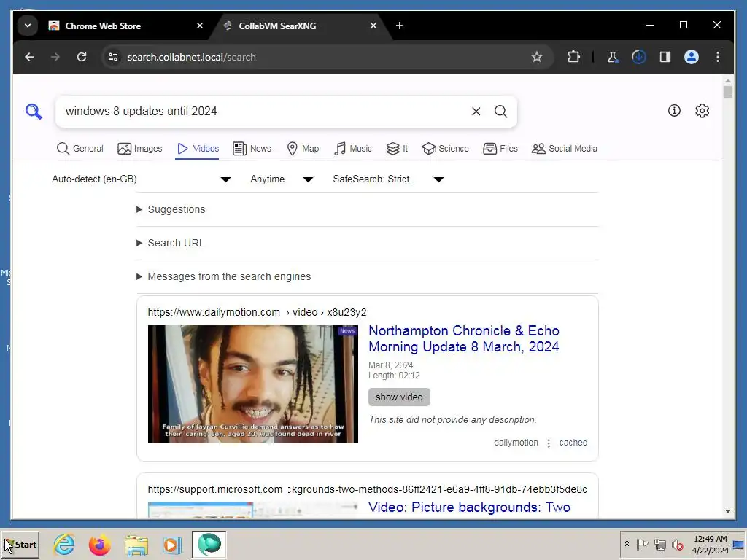Switch to General search category
The width and height of the screenshot is (747, 560).
pyautogui.click(x=80, y=149)
